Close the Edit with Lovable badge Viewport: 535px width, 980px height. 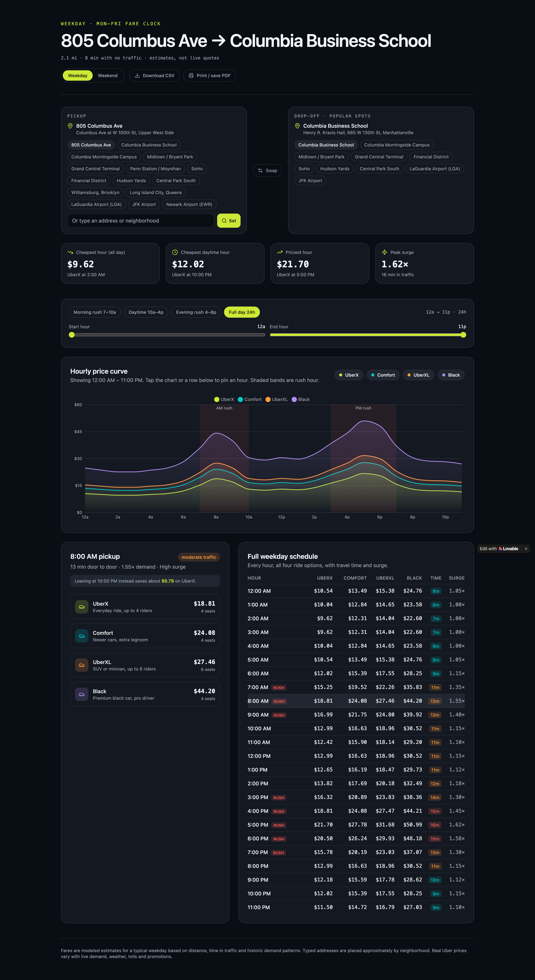pos(526,549)
